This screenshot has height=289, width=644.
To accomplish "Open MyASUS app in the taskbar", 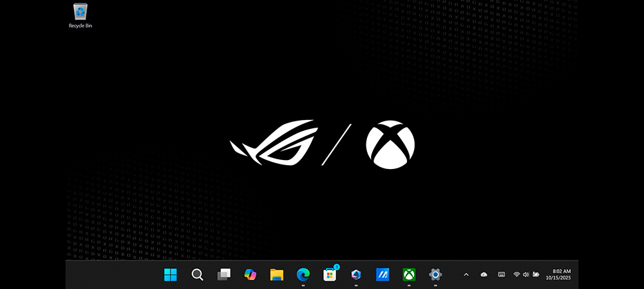I will tap(383, 275).
